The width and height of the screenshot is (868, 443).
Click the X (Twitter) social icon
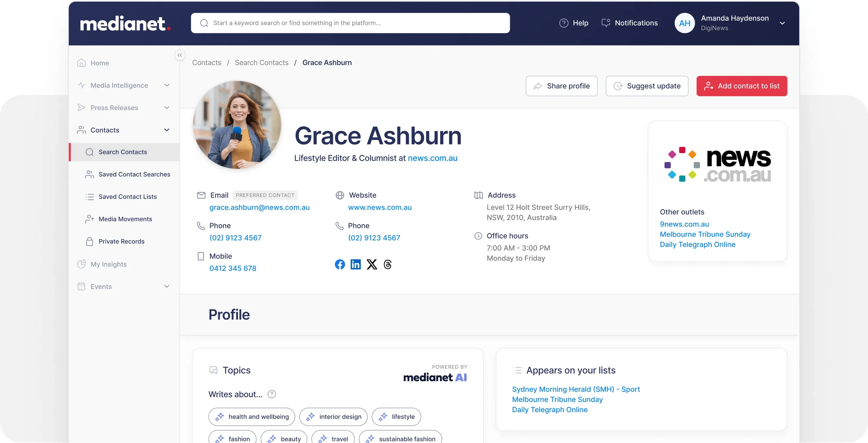[x=372, y=264]
